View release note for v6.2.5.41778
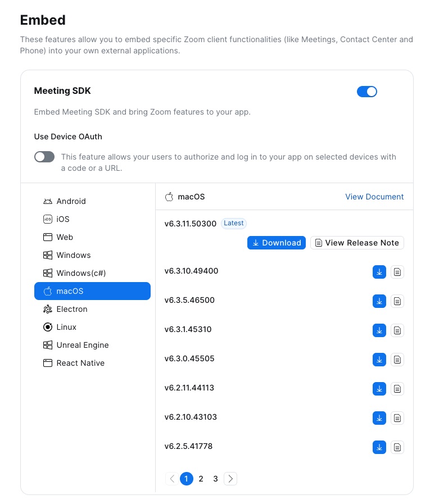 [x=397, y=447]
